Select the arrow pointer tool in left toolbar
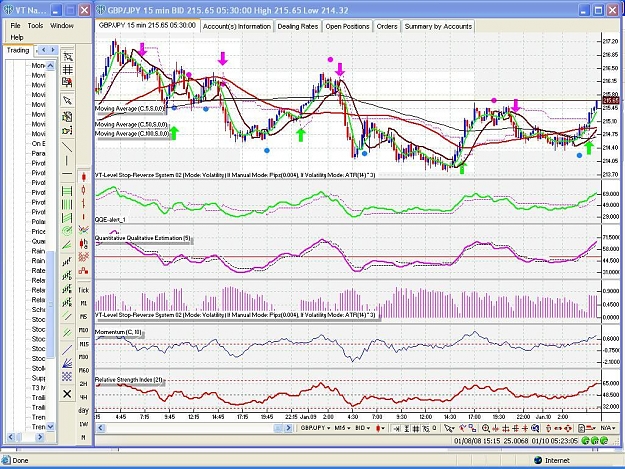The height and width of the screenshot is (469, 625). [x=67, y=100]
